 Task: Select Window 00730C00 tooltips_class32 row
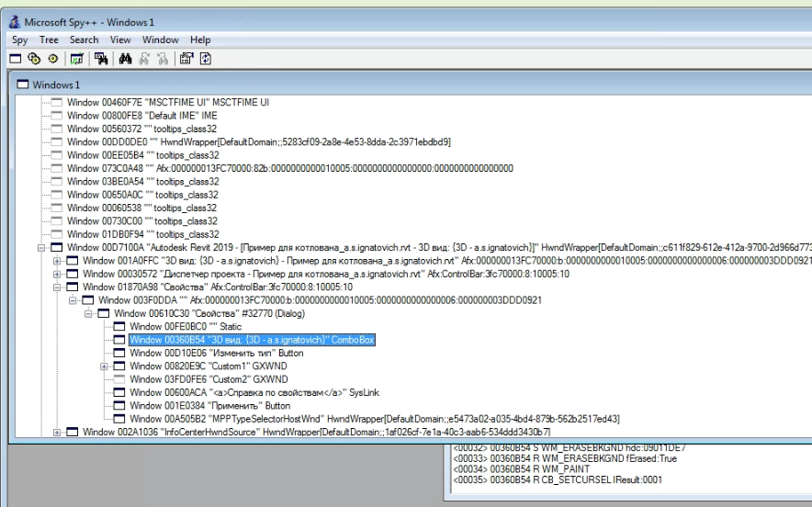point(142,221)
